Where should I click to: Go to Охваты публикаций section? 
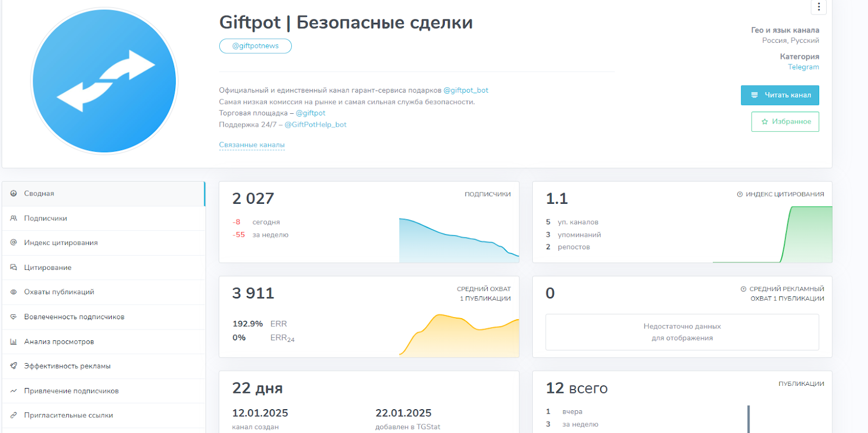(103, 292)
